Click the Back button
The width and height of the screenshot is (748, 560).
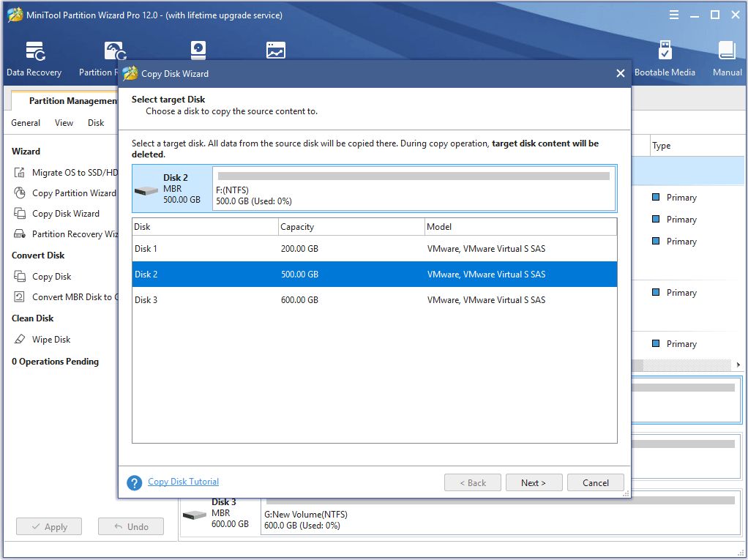(472, 482)
